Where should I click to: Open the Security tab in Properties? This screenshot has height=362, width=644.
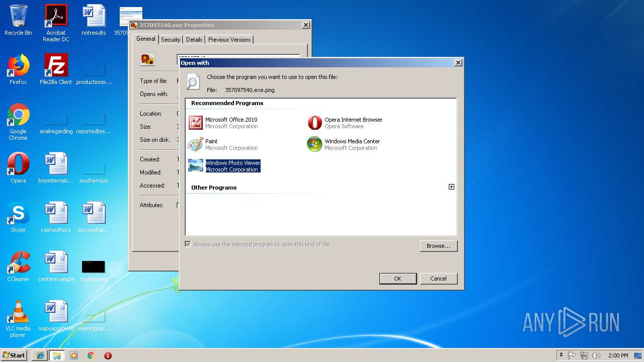coord(171,40)
